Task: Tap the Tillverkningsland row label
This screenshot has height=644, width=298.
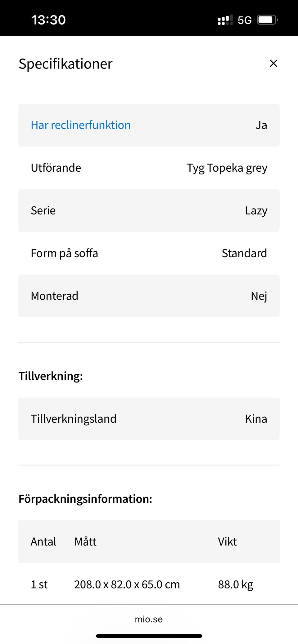Action: coord(74,419)
